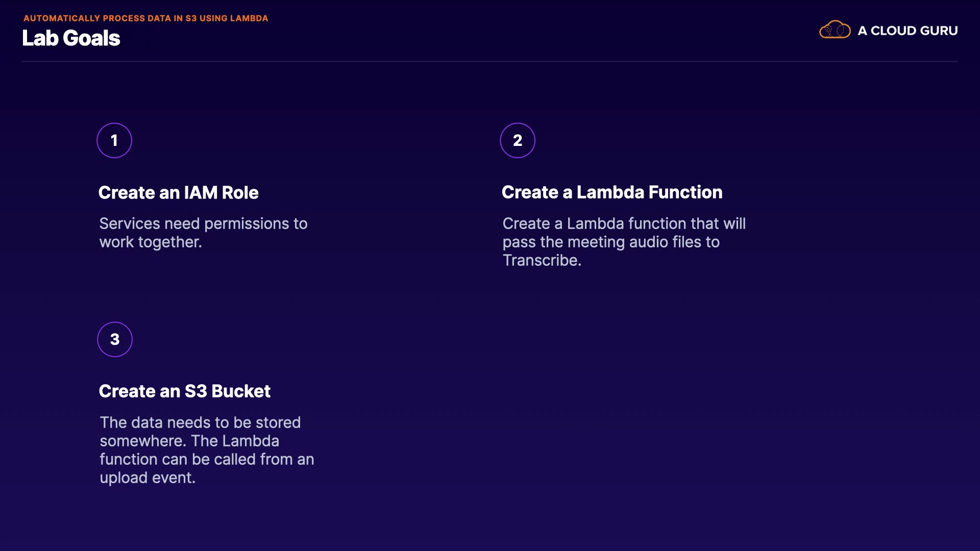The image size is (980, 551).
Task: Click the horizontal divider under the header
Action: [x=490, y=62]
